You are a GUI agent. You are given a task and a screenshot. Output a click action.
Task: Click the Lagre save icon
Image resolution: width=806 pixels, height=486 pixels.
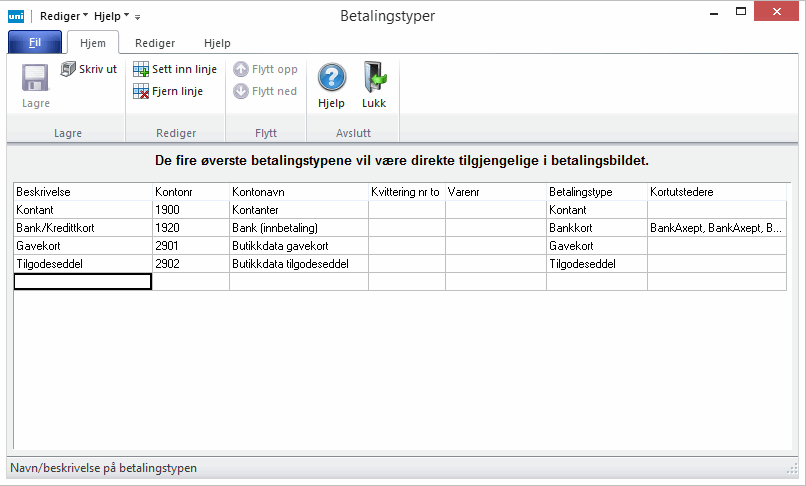click(36, 80)
